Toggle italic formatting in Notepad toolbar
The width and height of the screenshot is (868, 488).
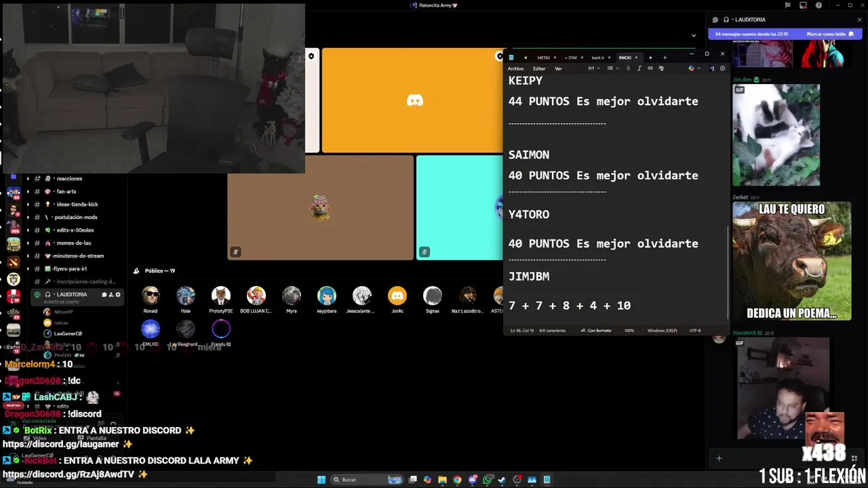(x=639, y=68)
